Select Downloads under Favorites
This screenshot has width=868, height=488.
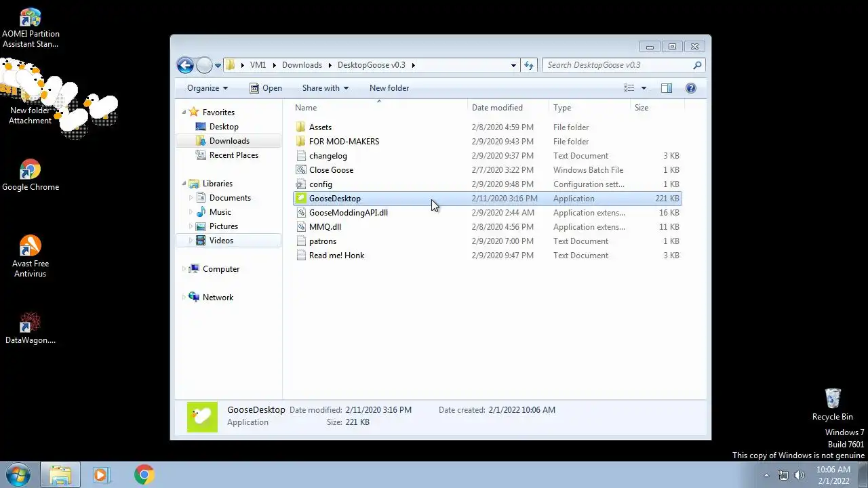pyautogui.click(x=229, y=141)
